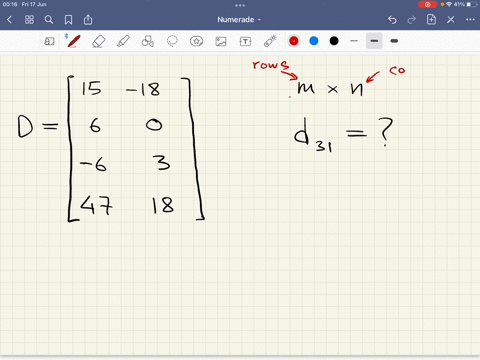The image size is (480, 360).
Task: Insert an image with the Image tool
Action: point(221,41)
